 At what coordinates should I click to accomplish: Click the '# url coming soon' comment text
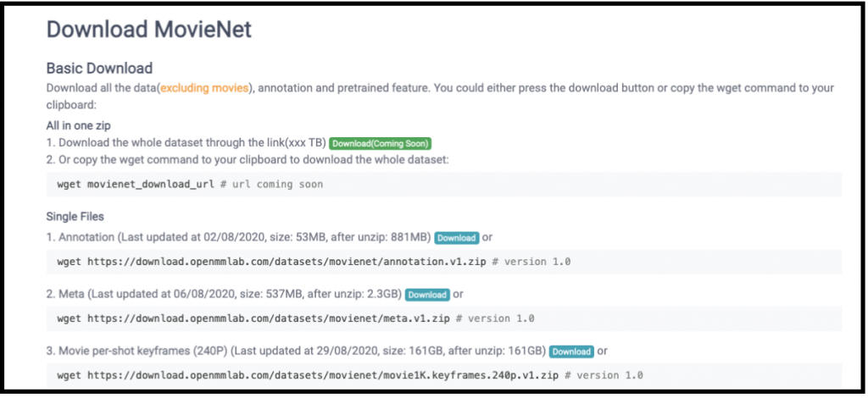pyautogui.click(x=271, y=184)
